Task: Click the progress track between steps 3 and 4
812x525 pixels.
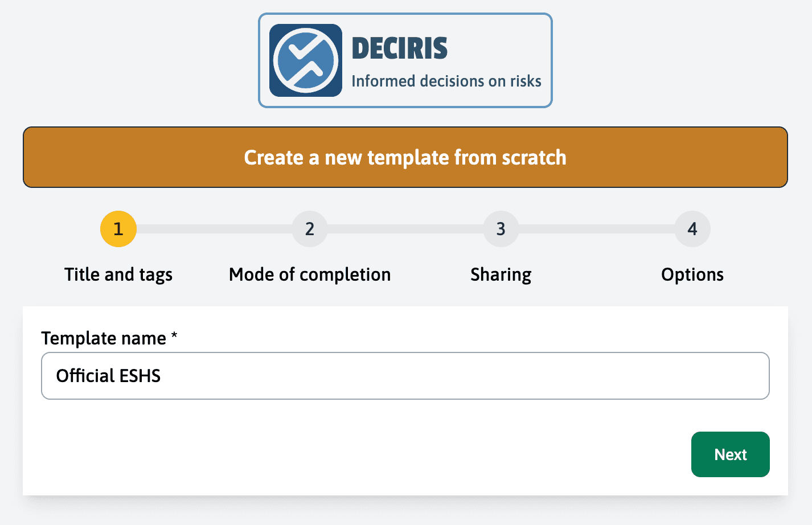Action: coord(597,228)
